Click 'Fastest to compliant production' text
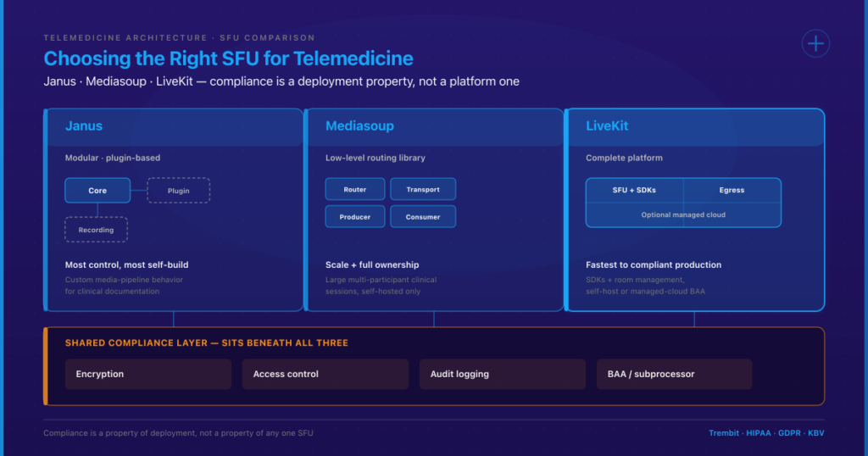The image size is (868, 456). tap(654, 264)
